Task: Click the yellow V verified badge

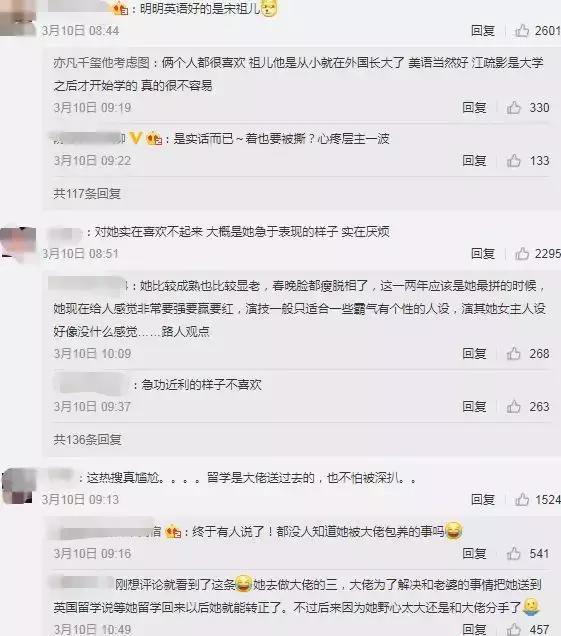Action: click(x=135, y=138)
